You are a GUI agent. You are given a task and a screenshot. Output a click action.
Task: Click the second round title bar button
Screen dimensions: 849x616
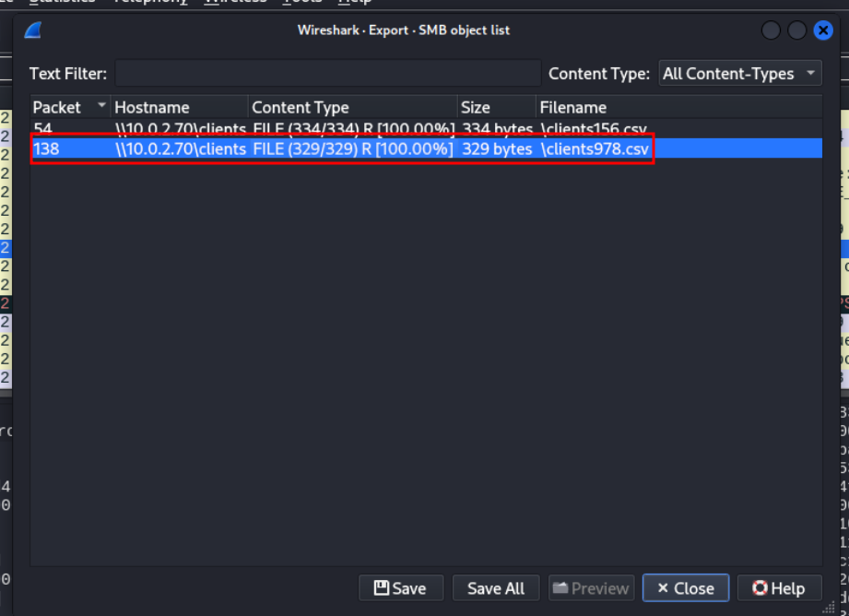tap(796, 30)
